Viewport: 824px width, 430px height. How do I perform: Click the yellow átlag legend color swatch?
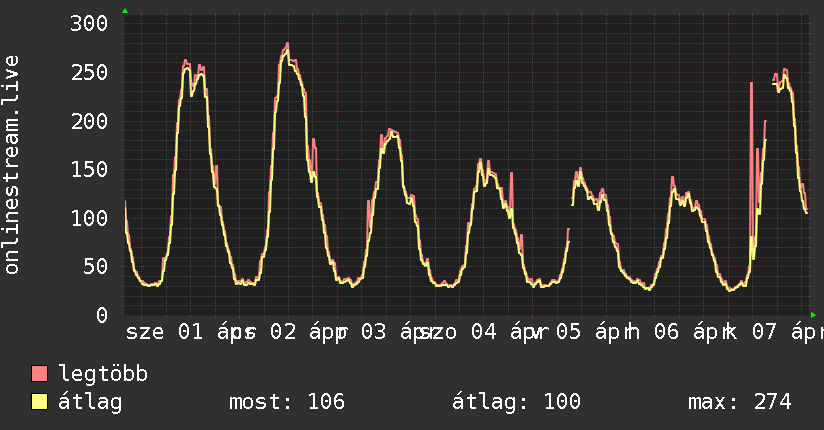coord(40,402)
